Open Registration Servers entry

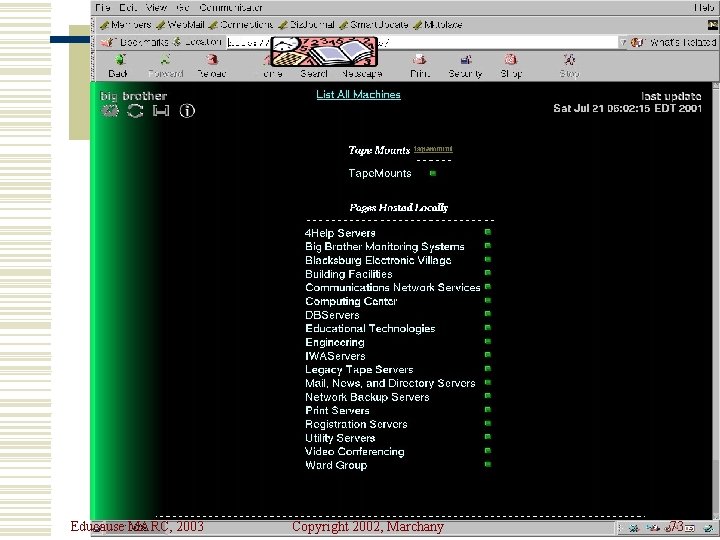356,424
